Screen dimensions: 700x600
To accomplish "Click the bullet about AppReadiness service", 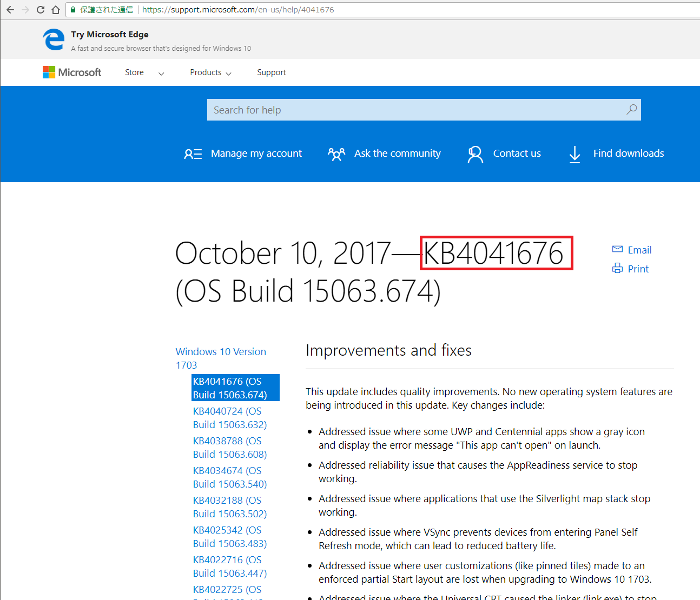I will 478,472.
